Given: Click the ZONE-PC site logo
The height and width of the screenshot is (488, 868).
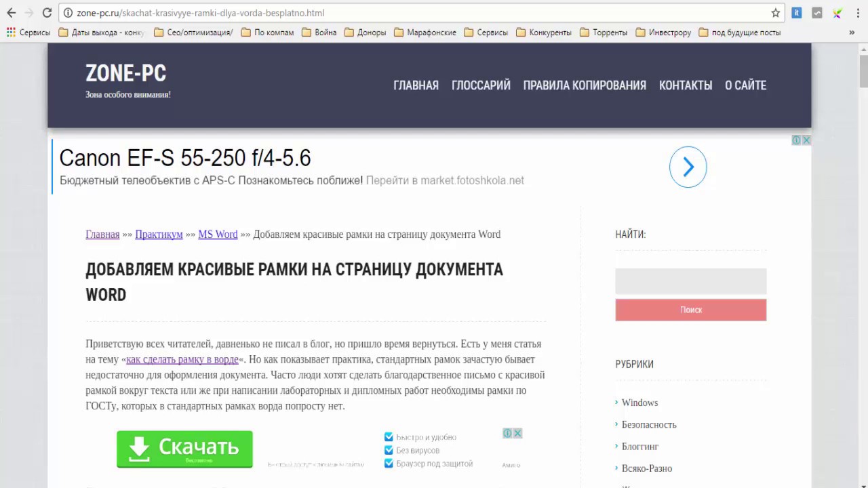Looking at the screenshot, I should pyautogui.click(x=125, y=73).
